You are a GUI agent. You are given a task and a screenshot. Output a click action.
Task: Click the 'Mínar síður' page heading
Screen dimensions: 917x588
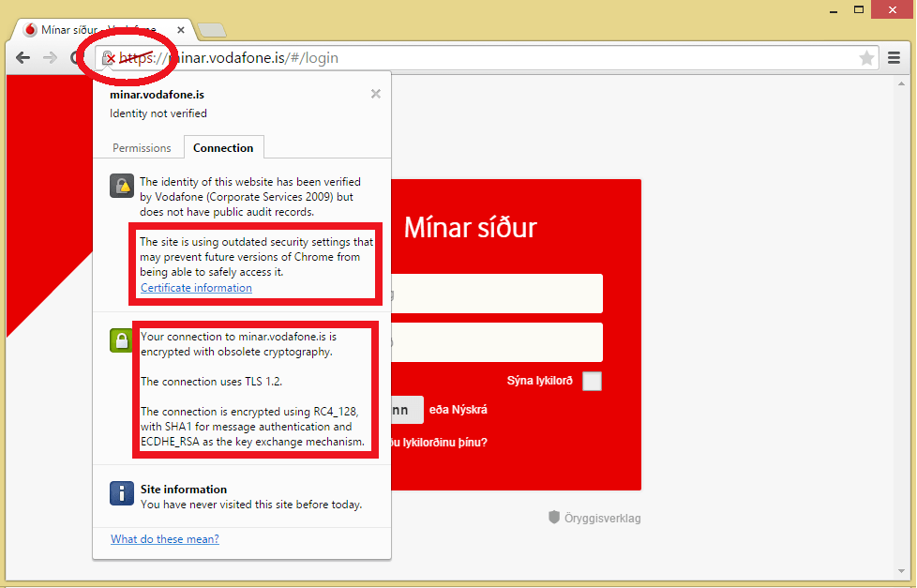pos(470,228)
